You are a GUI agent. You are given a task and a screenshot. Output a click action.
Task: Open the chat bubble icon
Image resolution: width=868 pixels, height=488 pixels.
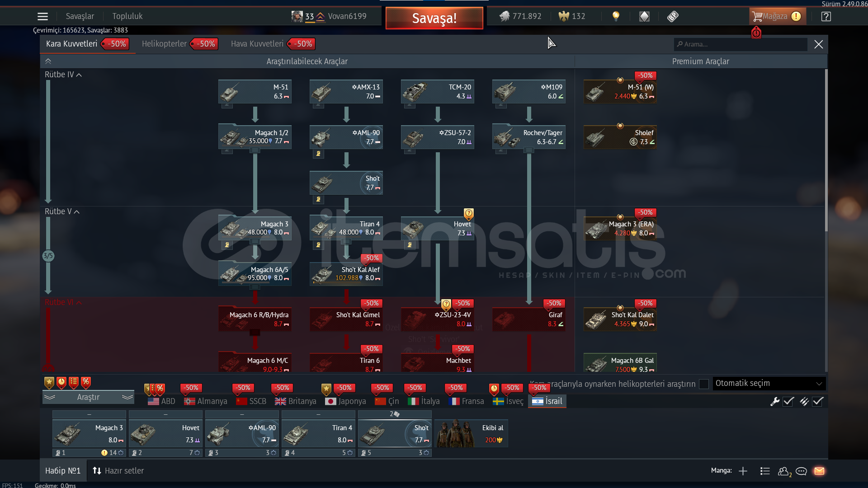point(801,471)
